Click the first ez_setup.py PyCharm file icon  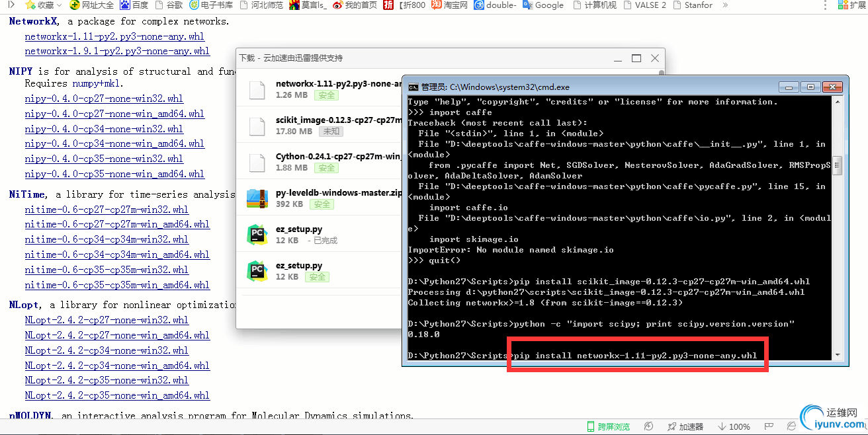(x=256, y=235)
